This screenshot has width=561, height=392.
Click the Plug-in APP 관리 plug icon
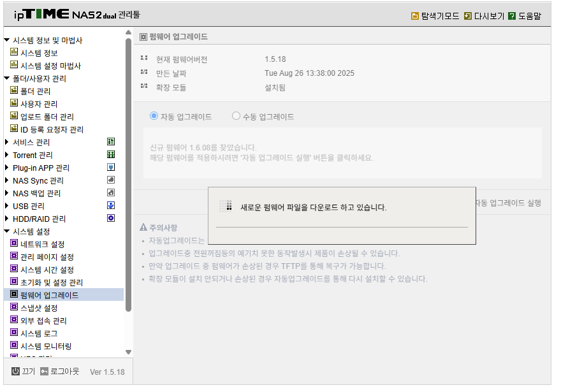pyautogui.click(x=111, y=167)
